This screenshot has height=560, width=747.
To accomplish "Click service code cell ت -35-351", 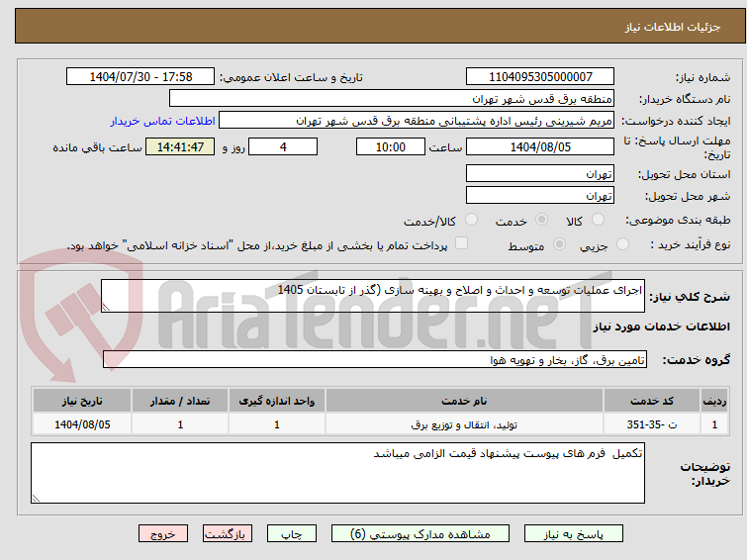I will tap(651, 424).
